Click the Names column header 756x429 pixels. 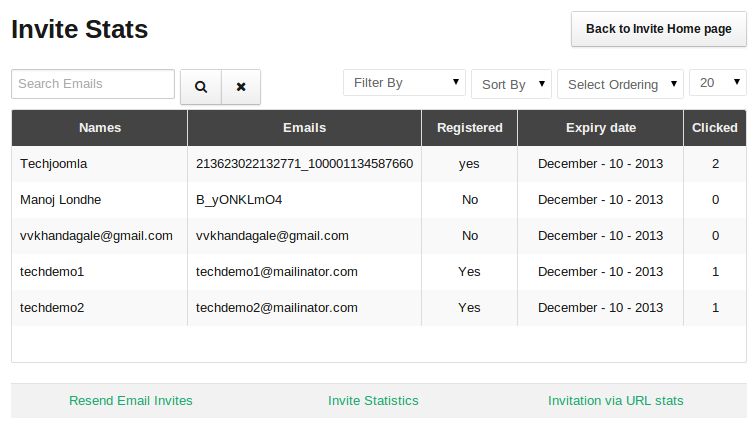click(x=99, y=128)
